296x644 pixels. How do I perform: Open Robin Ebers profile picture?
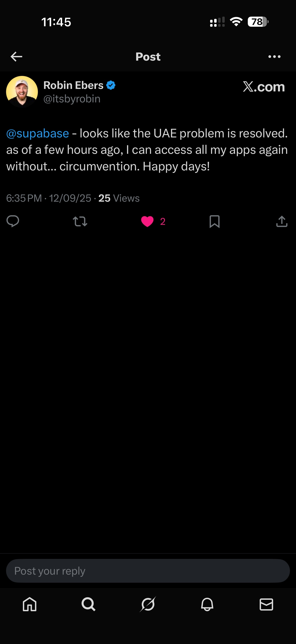(22, 92)
